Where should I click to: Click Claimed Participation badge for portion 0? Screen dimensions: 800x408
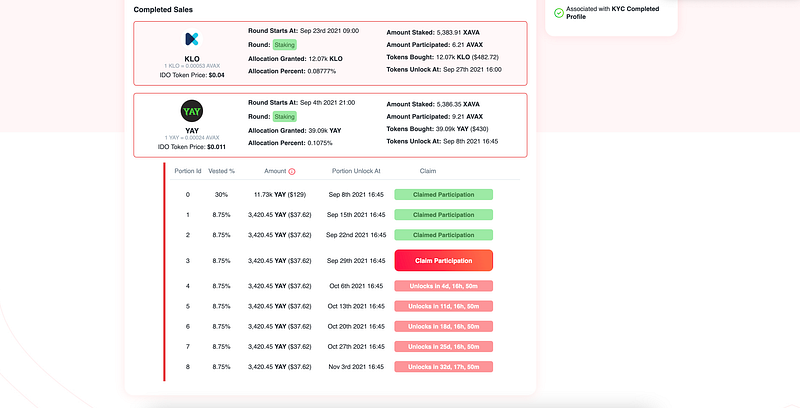click(443, 194)
